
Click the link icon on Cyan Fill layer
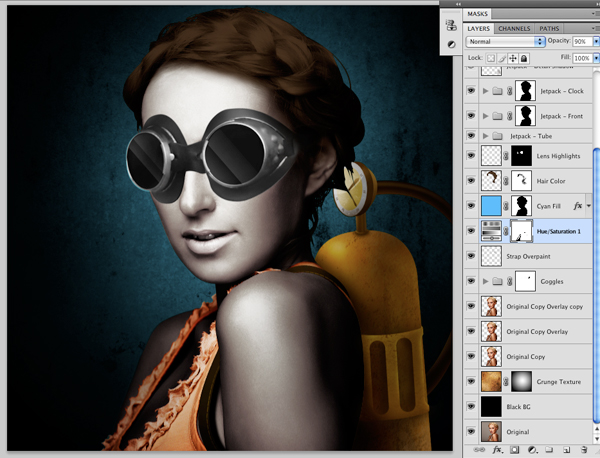506,206
